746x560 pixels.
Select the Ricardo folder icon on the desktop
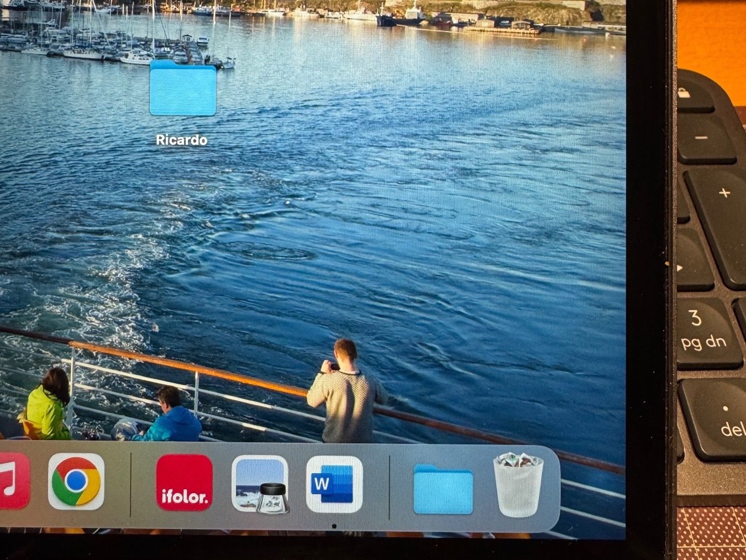(x=183, y=87)
